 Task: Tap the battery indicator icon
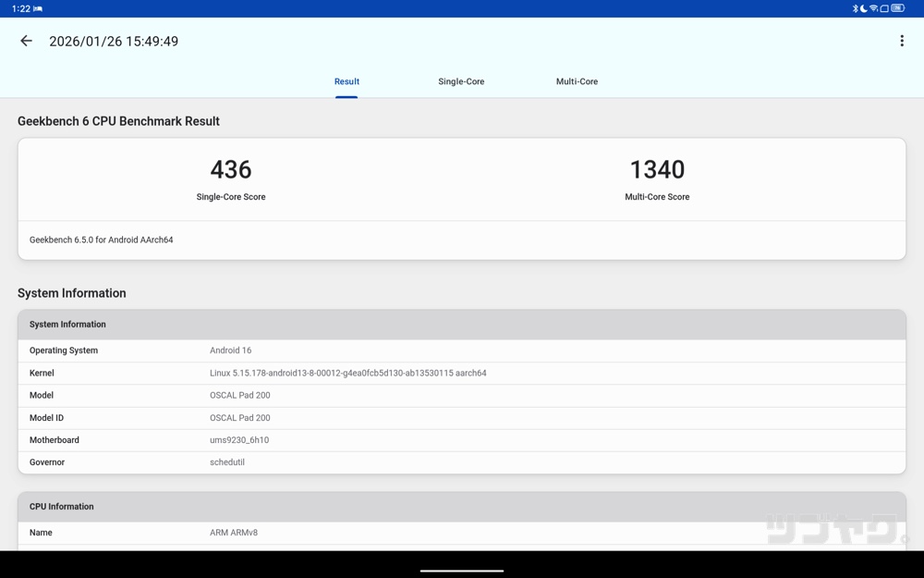pyautogui.click(x=897, y=7)
